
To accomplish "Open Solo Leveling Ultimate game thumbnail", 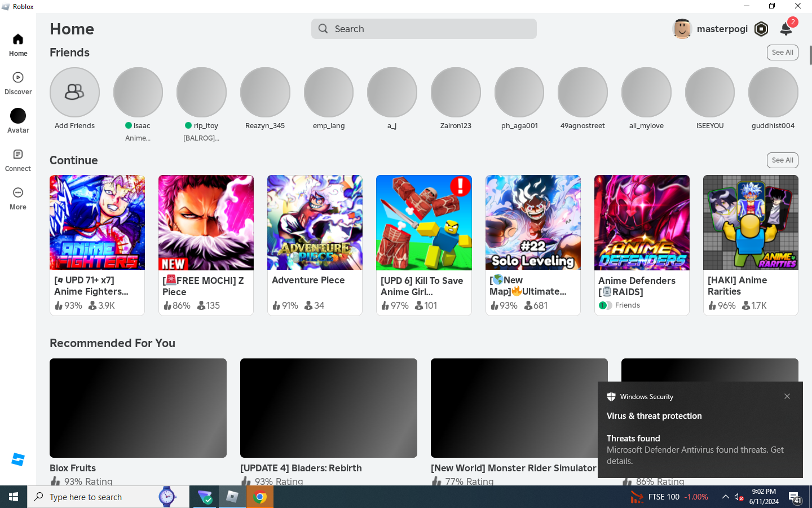I will click(533, 222).
